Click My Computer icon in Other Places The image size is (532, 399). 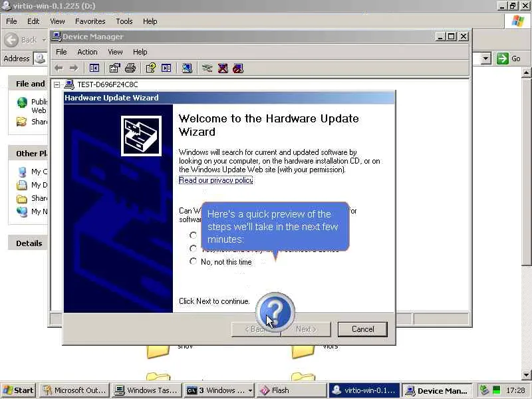click(22, 172)
